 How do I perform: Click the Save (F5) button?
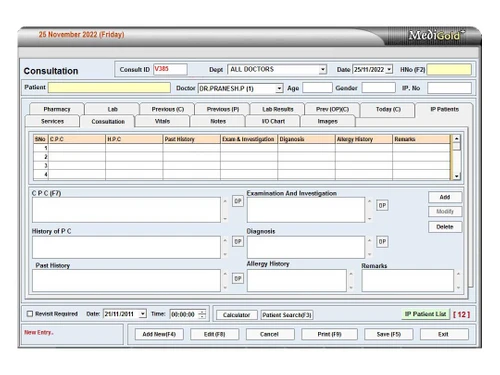tap(389, 334)
